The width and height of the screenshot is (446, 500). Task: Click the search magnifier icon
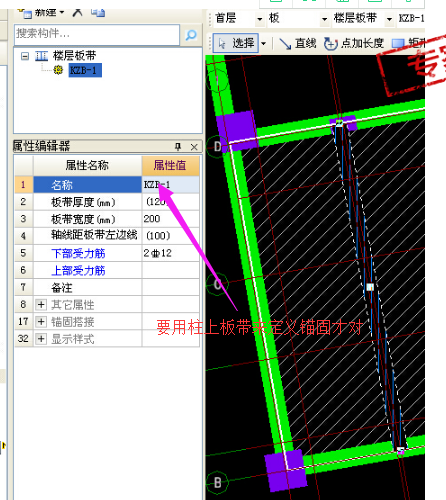tap(191, 35)
